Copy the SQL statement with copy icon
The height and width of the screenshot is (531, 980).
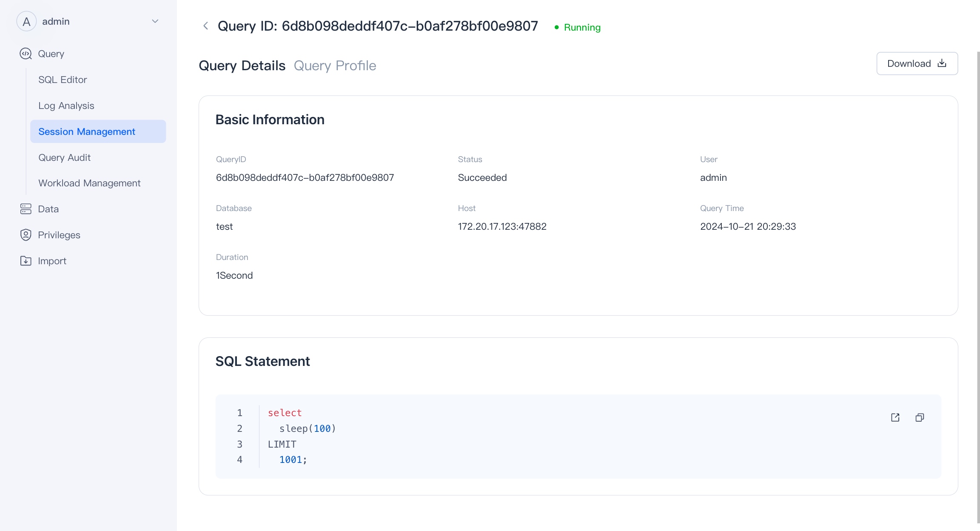920,417
